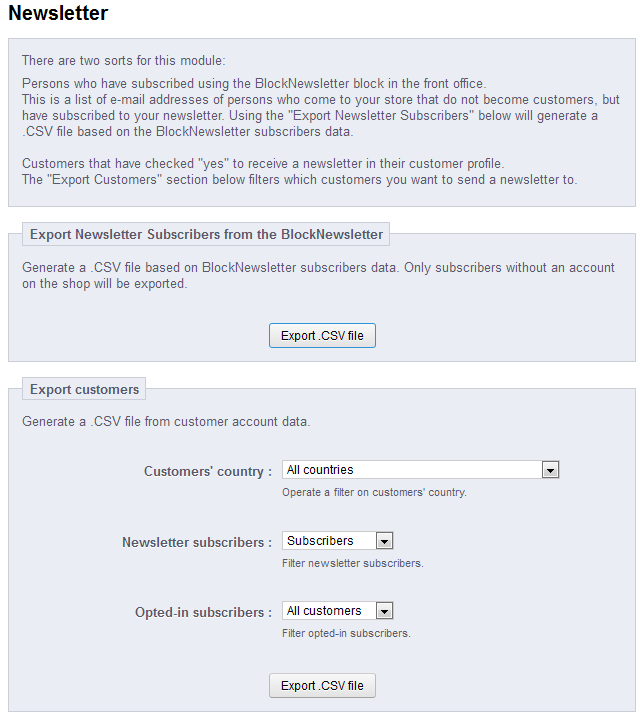
Task: Click the arrow on the Opted-in subscribers select
Action: tap(384, 611)
